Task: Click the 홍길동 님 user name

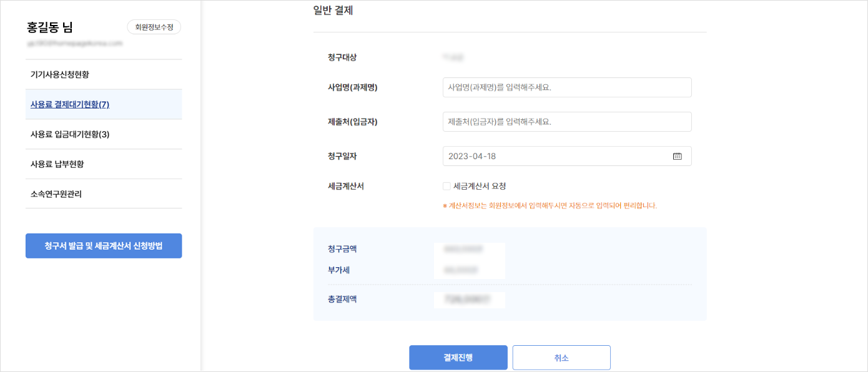Action: click(50, 27)
